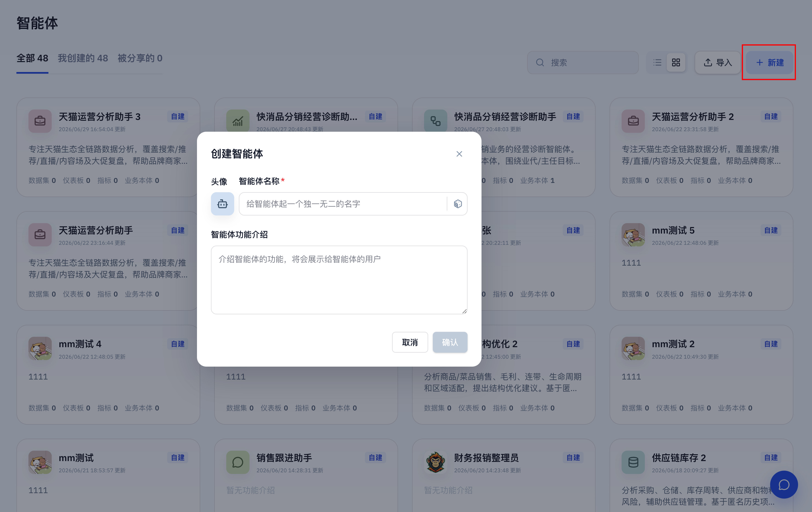The height and width of the screenshot is (512, 812).
Task: Open the floating chat bubble button
Action: pyautogui.click(x=784, y=485)
